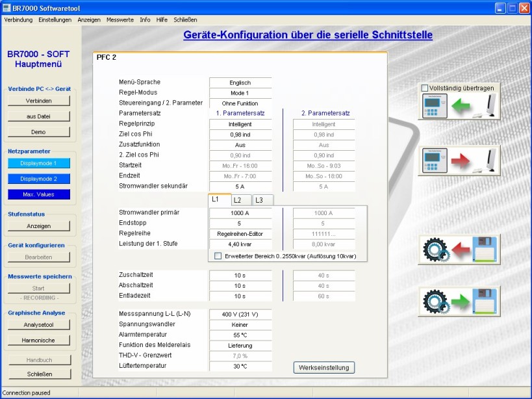Open the Analysetool
Viewport: 532px width, 399px height.
click(39, 325)
